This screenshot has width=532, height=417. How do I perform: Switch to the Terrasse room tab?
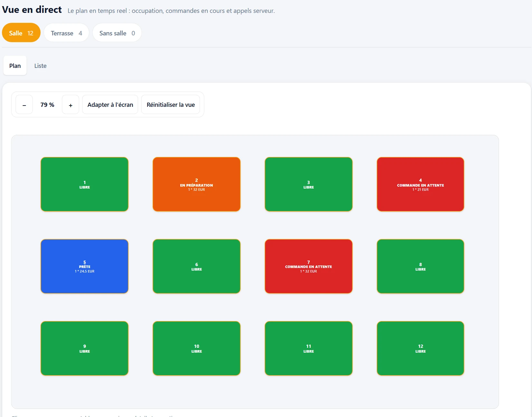(66, 33)
